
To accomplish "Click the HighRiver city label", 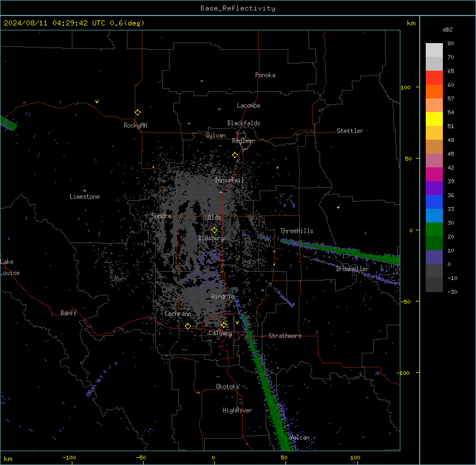I will click(x=237, y=410).
